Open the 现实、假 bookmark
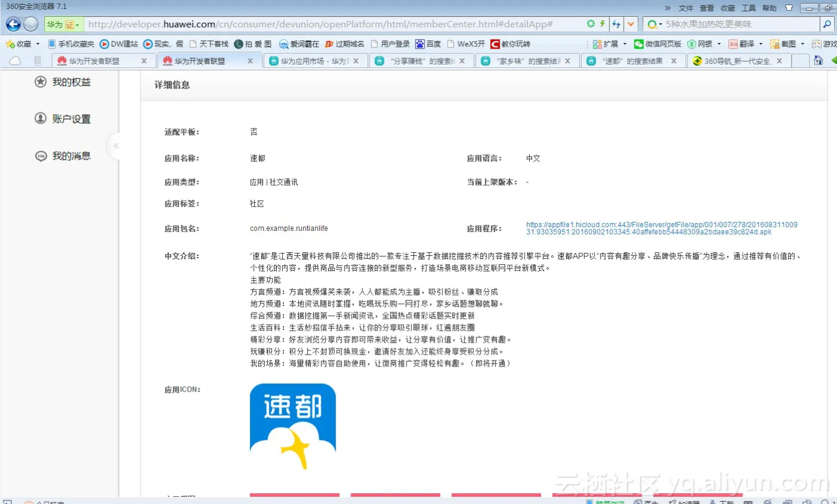837x504 pixels. (x=163, y=44)
